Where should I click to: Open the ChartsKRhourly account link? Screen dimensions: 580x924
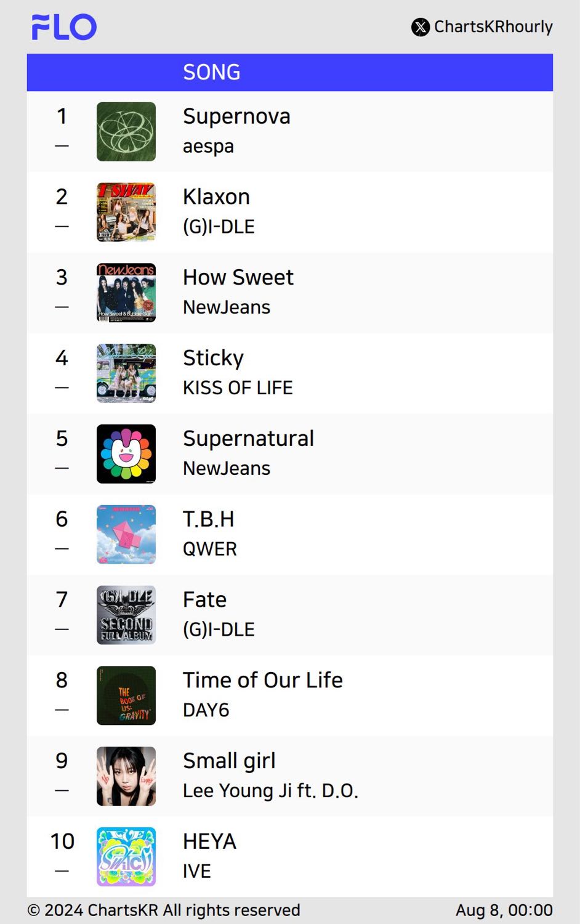pos(493,27)
